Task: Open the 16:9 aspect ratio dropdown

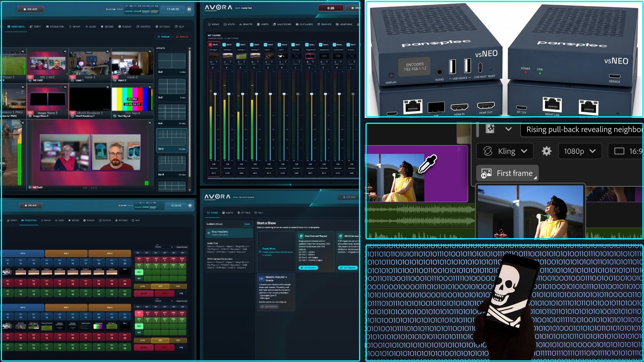Action: [626, 151]
